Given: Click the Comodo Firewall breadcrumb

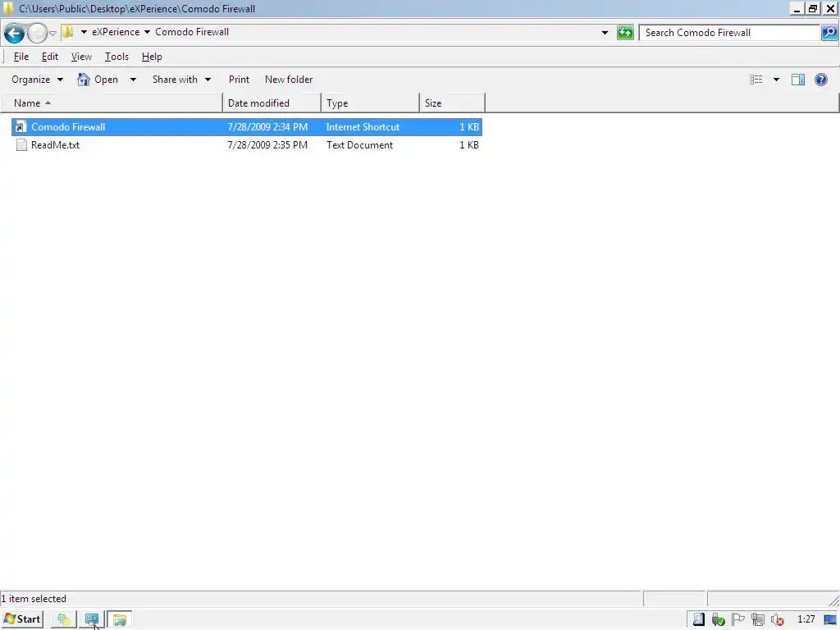Looking at the screenshot, I should click(192, 32).
